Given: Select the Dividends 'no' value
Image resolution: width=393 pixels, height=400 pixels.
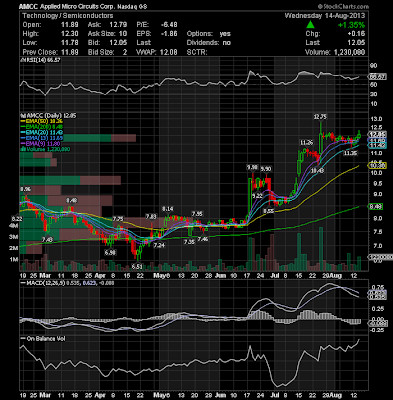Looking at the screenshot, I should [x=227, y=43].
